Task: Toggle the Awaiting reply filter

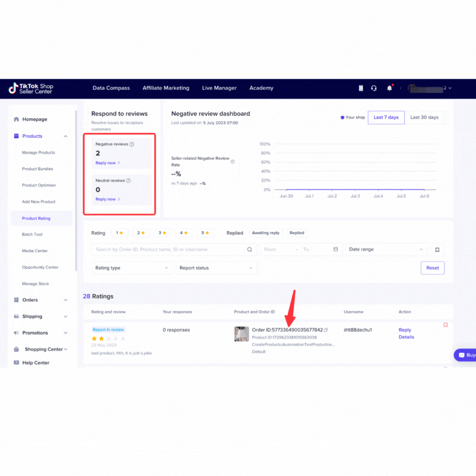Action: click(266, 233)
